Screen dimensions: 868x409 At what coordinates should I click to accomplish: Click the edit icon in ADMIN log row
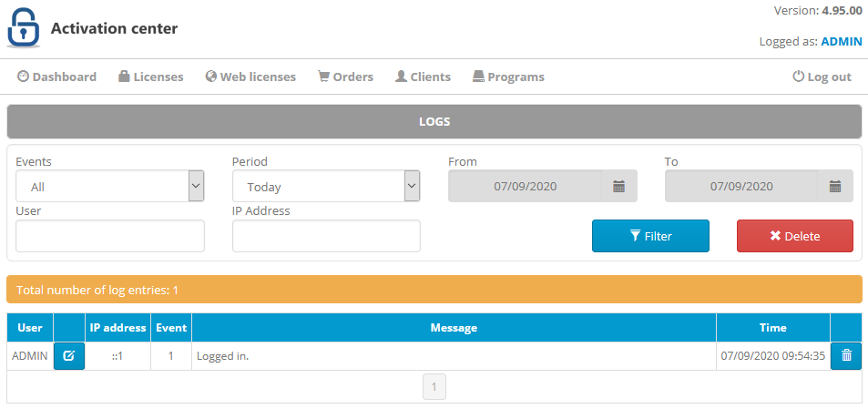68,356
